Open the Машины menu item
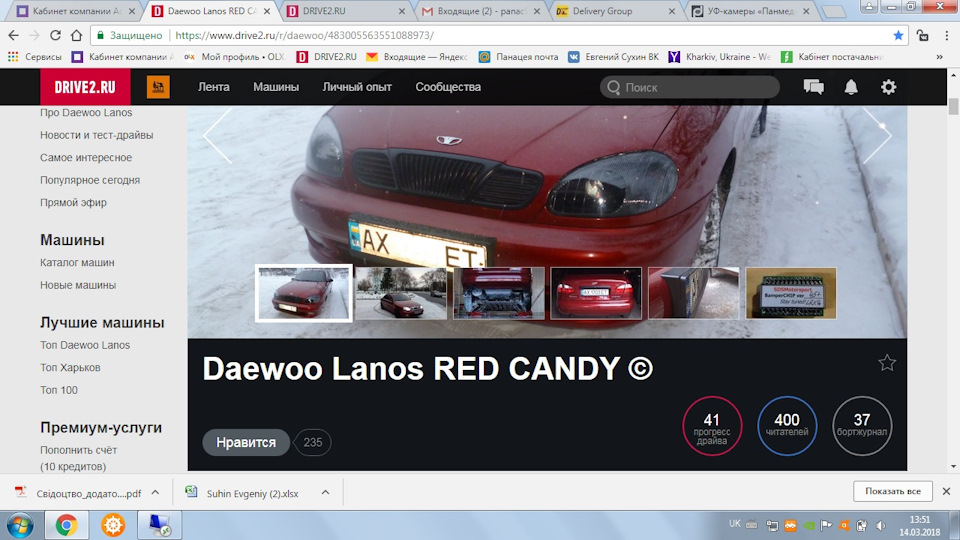Screen dimensions: 960x540 click(x=276, y=87)
